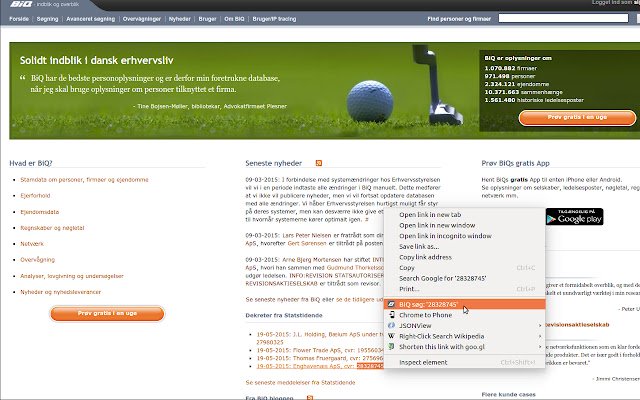Click the golf ball banner image
The height and width of the screenshot is (400, 640).
(370, 101)
